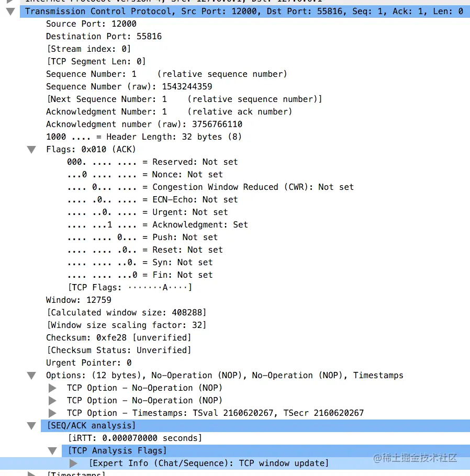Select the TCP Flags summary row

click(x=130, y=288)
